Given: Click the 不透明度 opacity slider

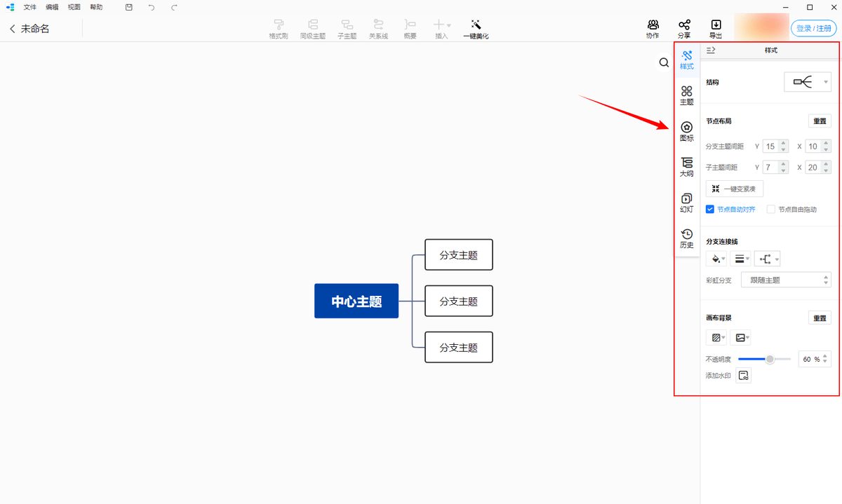Looking at the screenshot, I should click(764, 359).
